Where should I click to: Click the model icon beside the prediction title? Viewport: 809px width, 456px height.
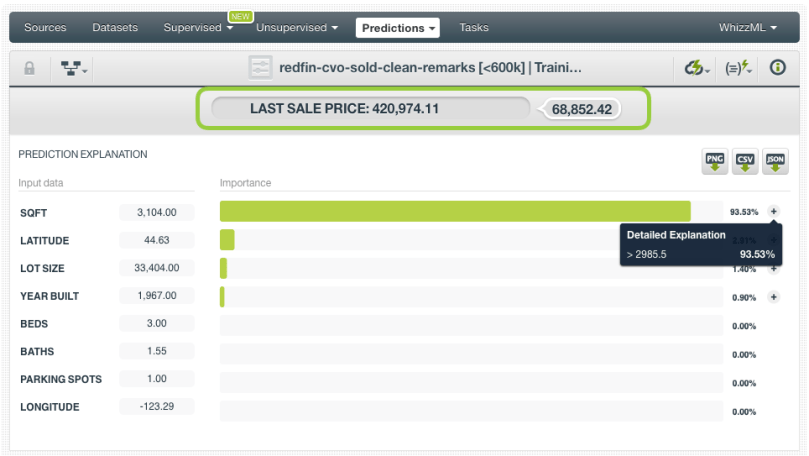pos(261,68)
